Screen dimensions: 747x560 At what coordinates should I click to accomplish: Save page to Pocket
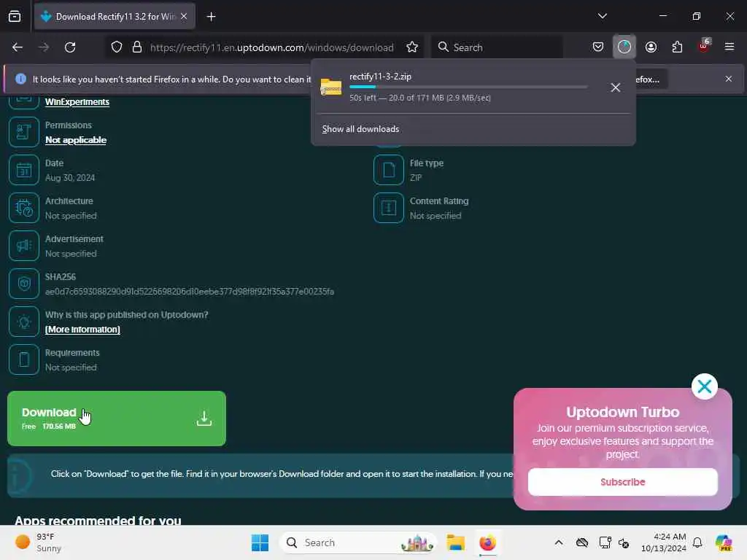[x=598, y=47]
